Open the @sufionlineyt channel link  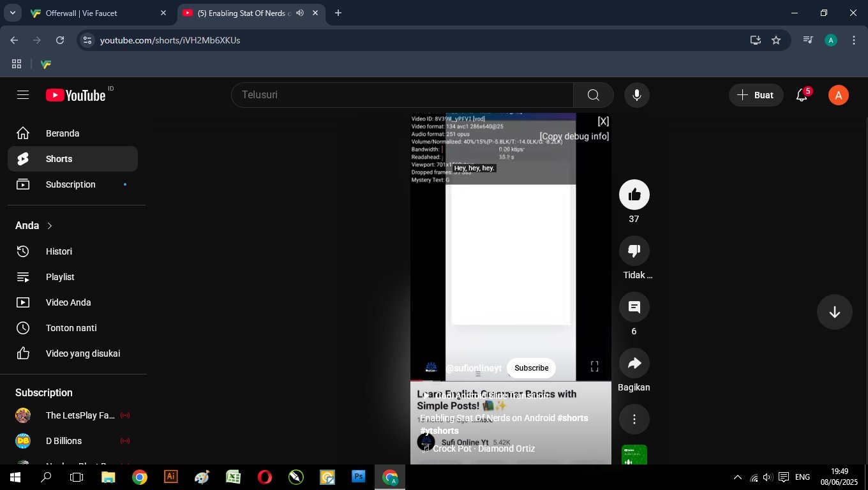pyautogui.click(x=474, y=368)
